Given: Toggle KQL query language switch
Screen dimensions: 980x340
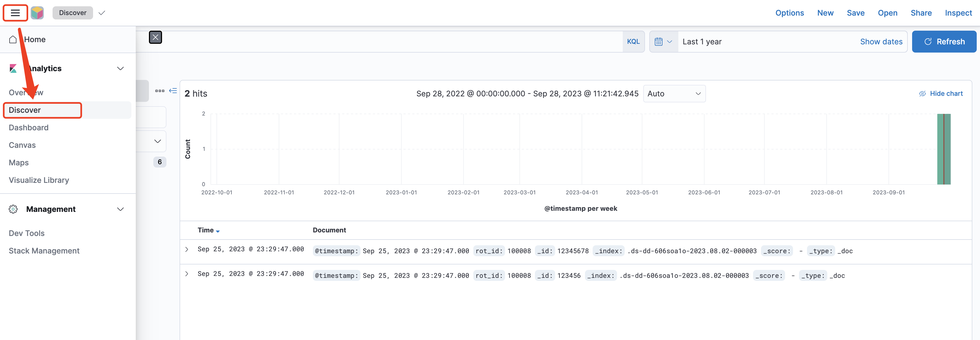Looking at the screenshot, I should (633, 42).
